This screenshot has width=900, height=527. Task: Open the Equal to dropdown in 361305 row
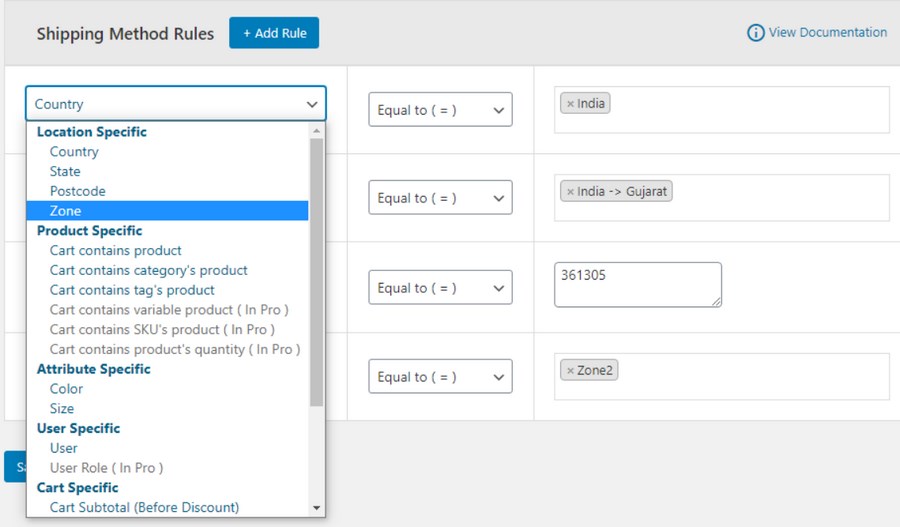click(440, 288)
